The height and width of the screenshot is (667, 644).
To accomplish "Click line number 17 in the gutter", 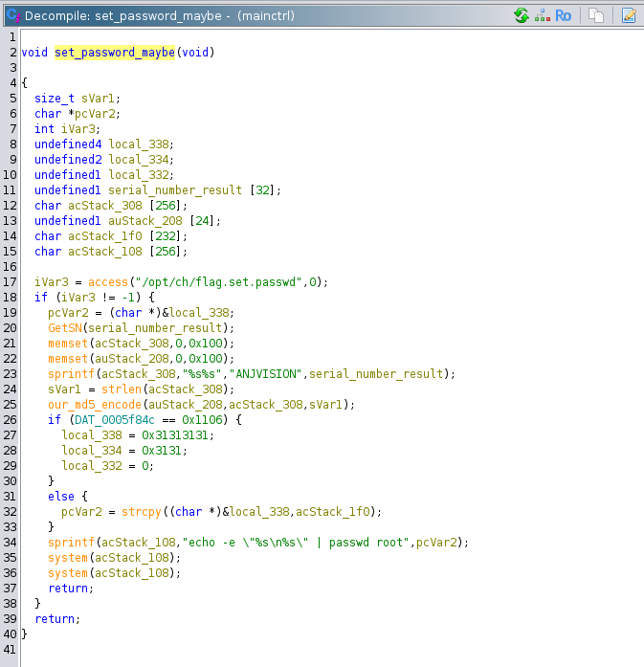I will point(10,282).
